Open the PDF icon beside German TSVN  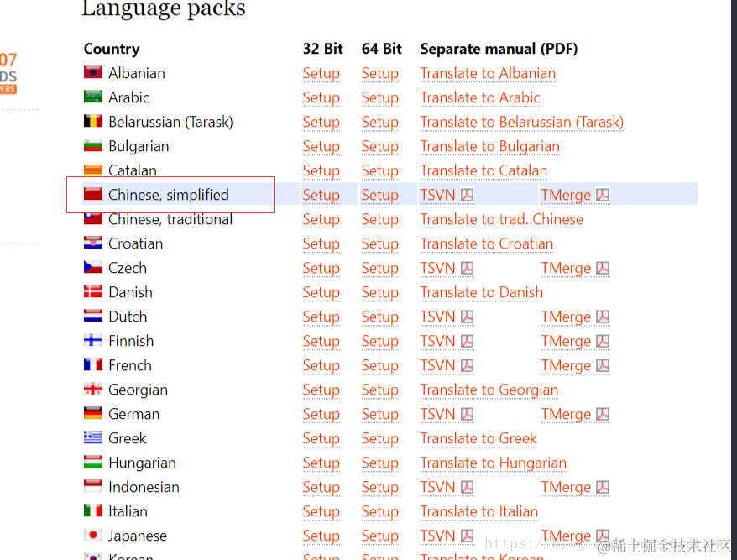467,414
